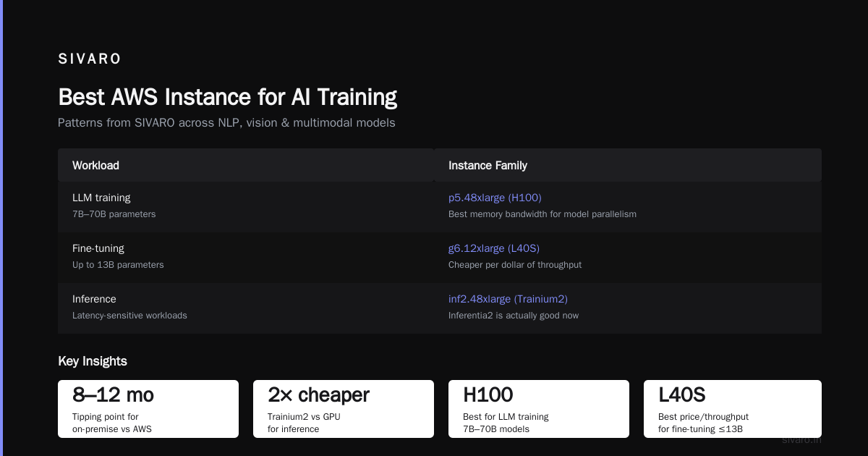This screenshot has height=456, width=868.
Task: Select the 'LLM training' row label
Action: coord(101,198)
